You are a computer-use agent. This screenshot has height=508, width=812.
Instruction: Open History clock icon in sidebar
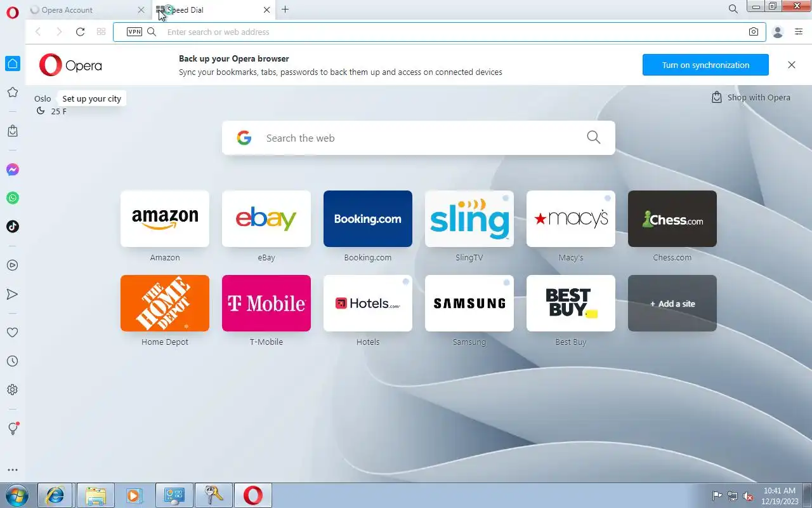[x=13, y=361]
